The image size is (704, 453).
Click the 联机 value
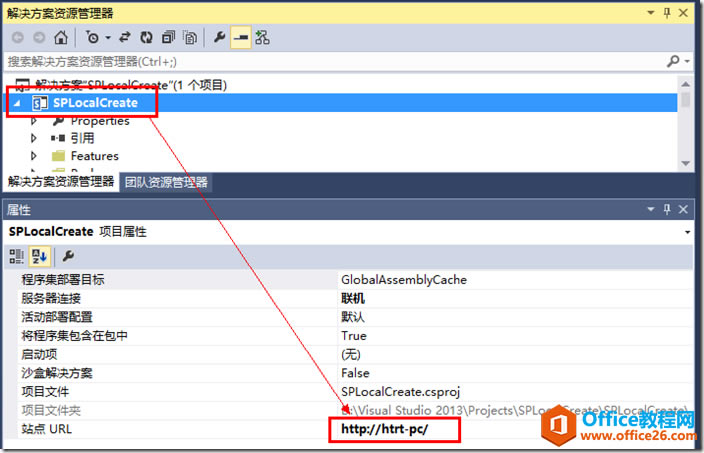[353, 298]
